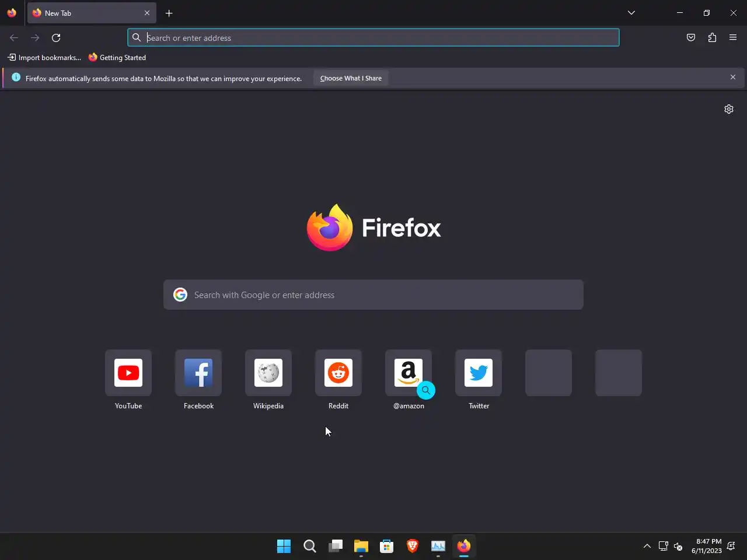Select the New Tab tab

92,13
